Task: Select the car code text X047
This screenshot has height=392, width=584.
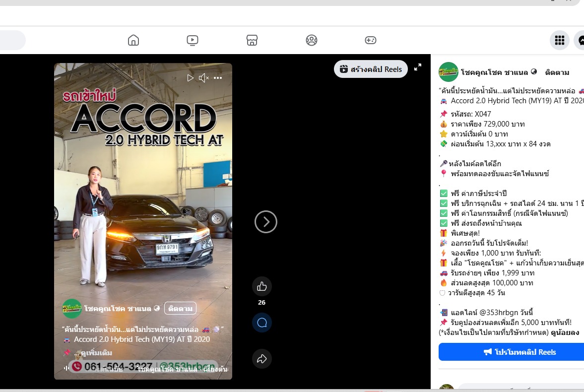Action: [x=483, y=114]
